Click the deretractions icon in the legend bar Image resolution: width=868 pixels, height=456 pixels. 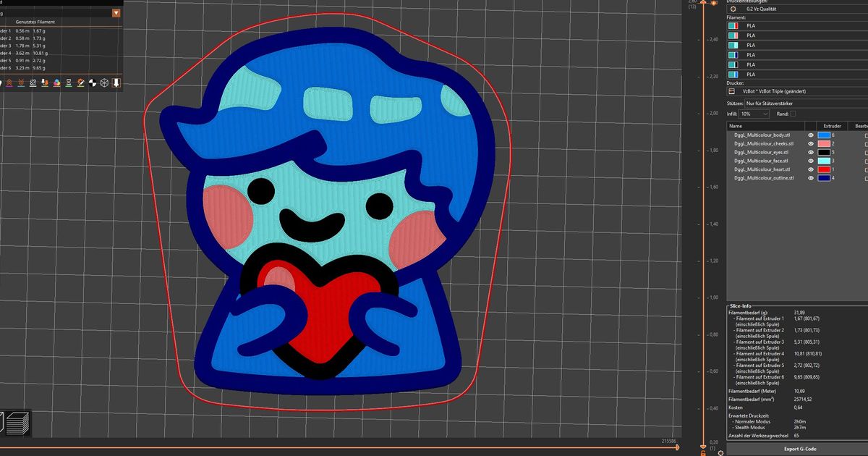[x=22, y=83]
